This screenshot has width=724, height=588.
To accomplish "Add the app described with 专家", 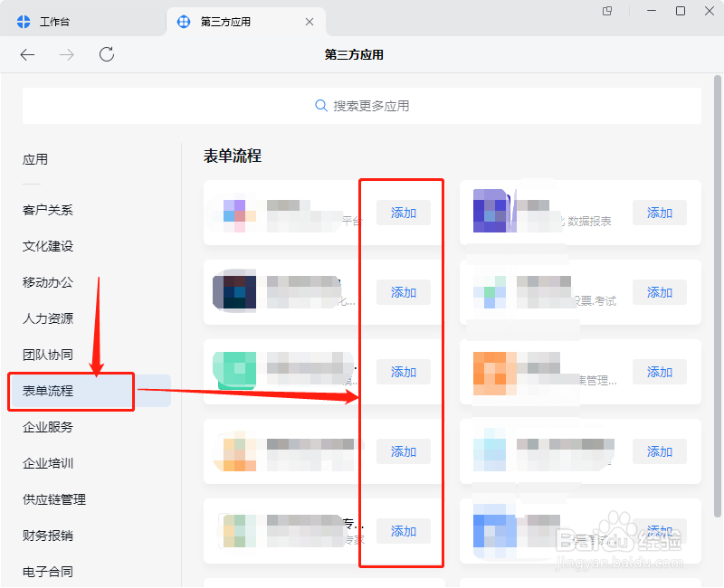I will pyautogui.click(x=403, y=531).
